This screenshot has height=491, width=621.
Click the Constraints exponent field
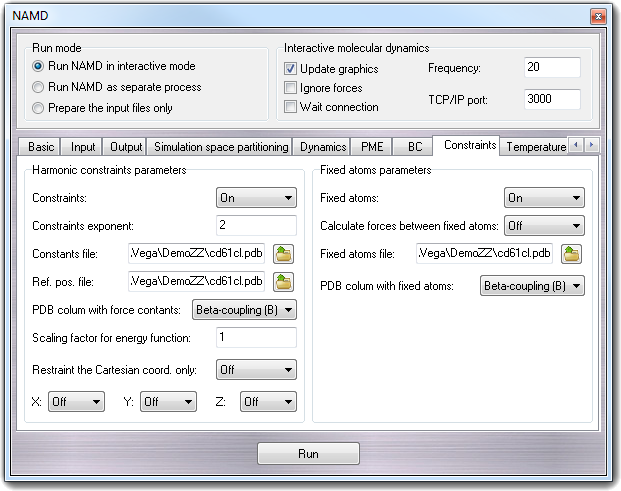[256, 226]
